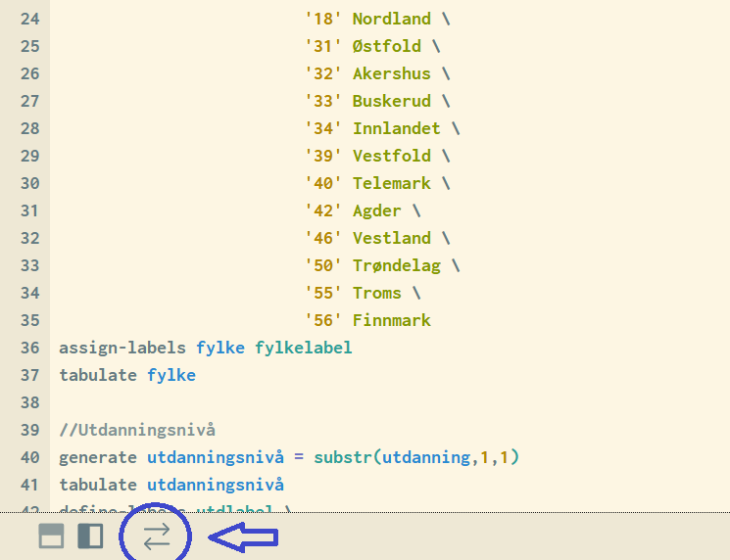Click the empty line 38

(x=294, y=402)
